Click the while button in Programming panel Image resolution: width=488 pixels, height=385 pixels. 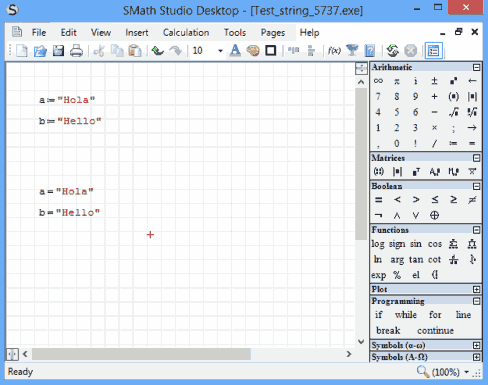point(406,315)
